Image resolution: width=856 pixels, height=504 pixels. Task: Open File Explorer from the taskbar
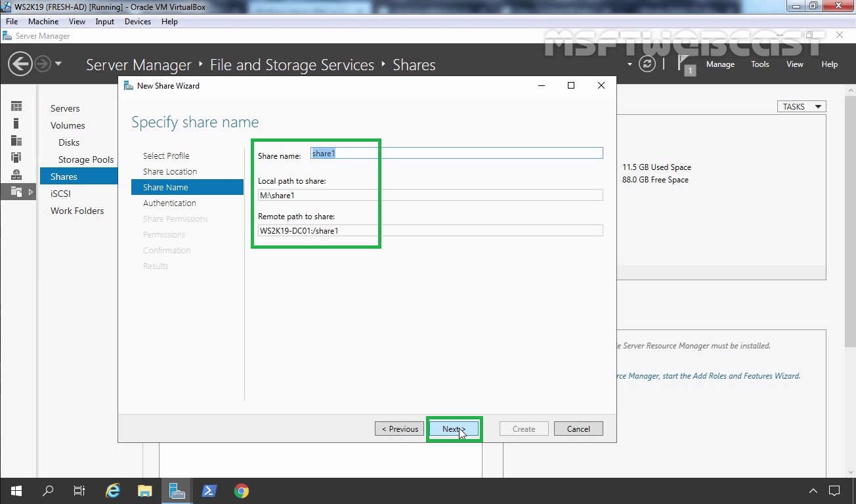click(144, 490)
